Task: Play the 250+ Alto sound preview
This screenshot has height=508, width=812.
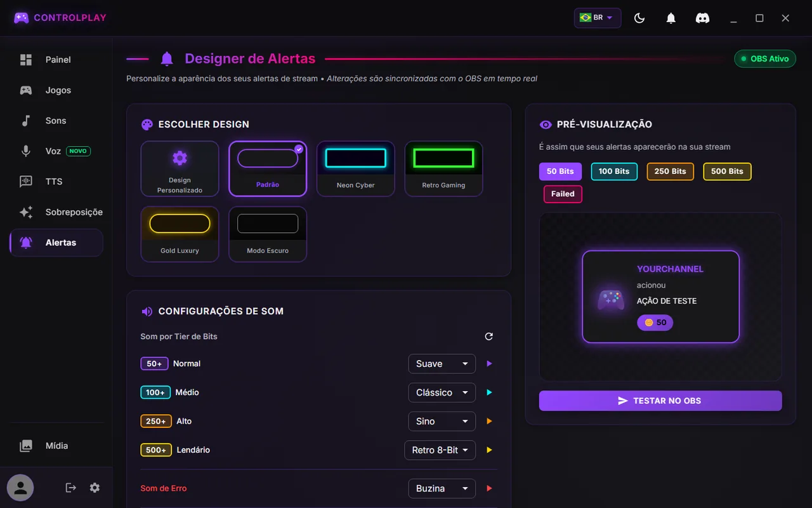Action: coord(489,421)
